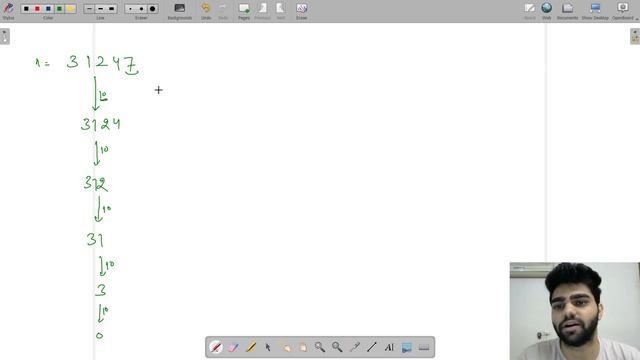
Task: Select blue pen color
Action: tap(48, 9)
